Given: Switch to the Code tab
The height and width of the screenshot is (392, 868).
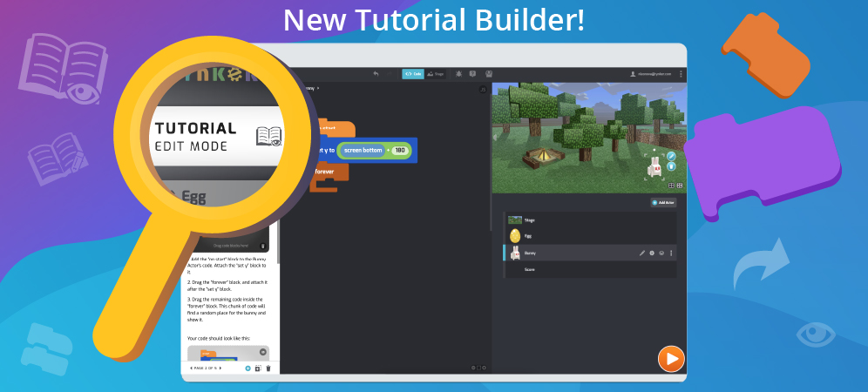Looking at the screenshot, I should click(x=413, y=74).
